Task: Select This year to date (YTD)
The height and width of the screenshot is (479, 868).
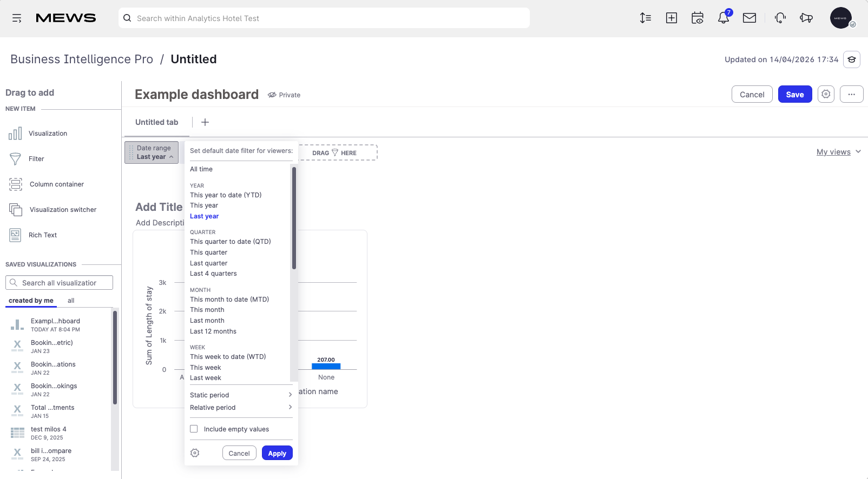Action: click(226, 195)
